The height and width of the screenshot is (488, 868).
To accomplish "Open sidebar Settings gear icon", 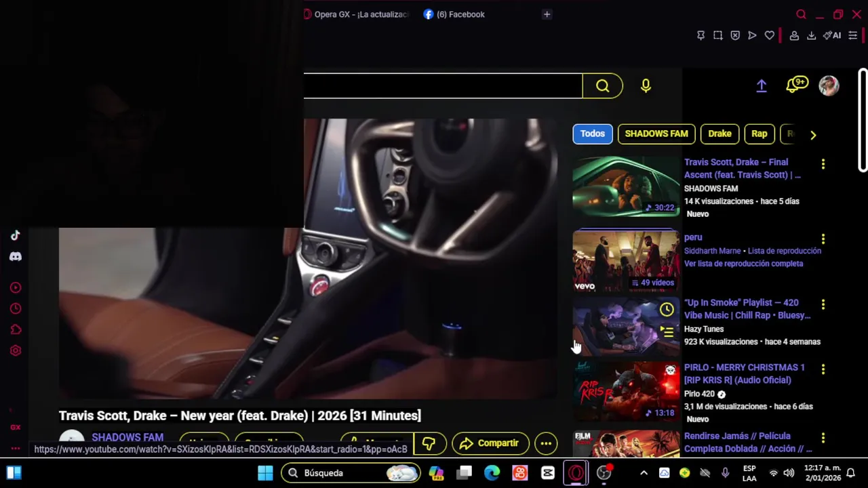I will tap(16, 350).
